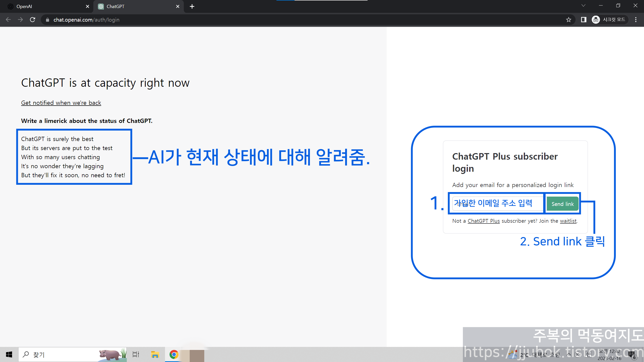Open notification center showing 6 notifications
644x362 pixels.
click(x=633, y=354)
